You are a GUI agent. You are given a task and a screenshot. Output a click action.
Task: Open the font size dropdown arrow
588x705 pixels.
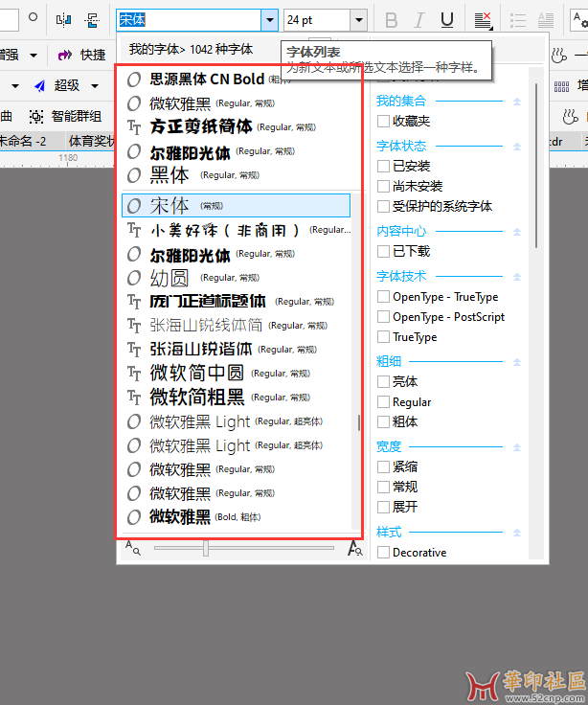pyautogui.click(x=359, y=20)
